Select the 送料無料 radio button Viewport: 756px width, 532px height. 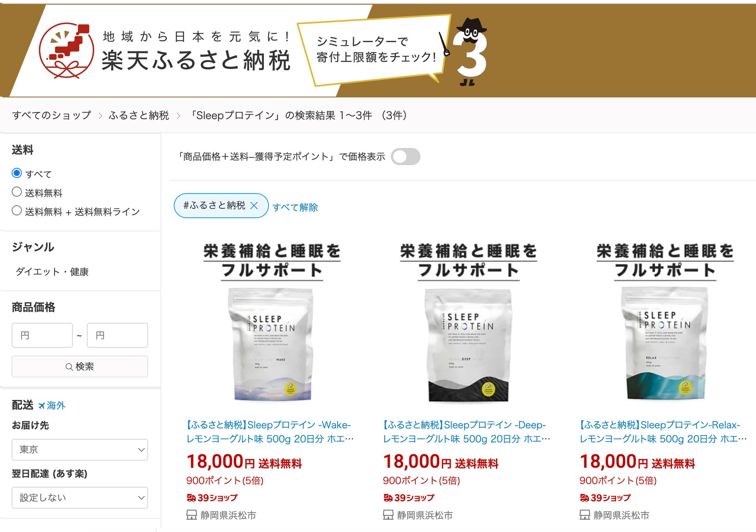[x=17, y=192]
